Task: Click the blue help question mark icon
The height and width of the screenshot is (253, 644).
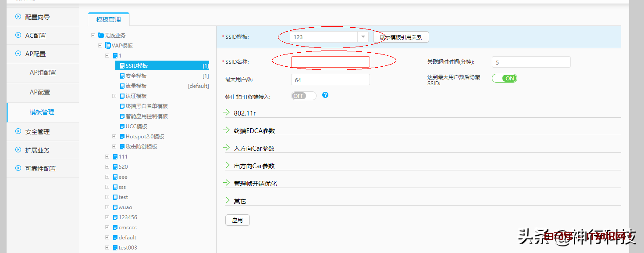Action: tap(325, 95)
